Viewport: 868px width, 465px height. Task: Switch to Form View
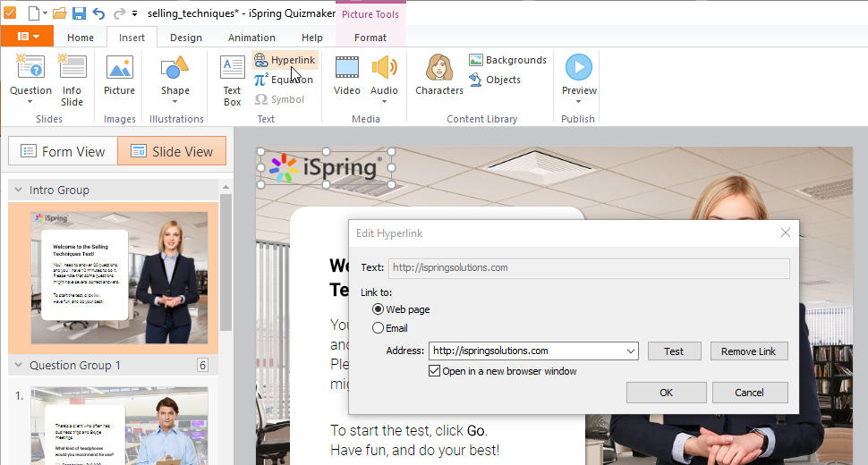point(63,151)
